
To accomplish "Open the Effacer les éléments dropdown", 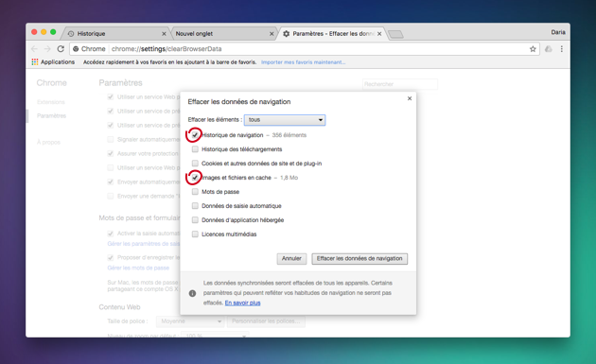I will click(285, 120).
